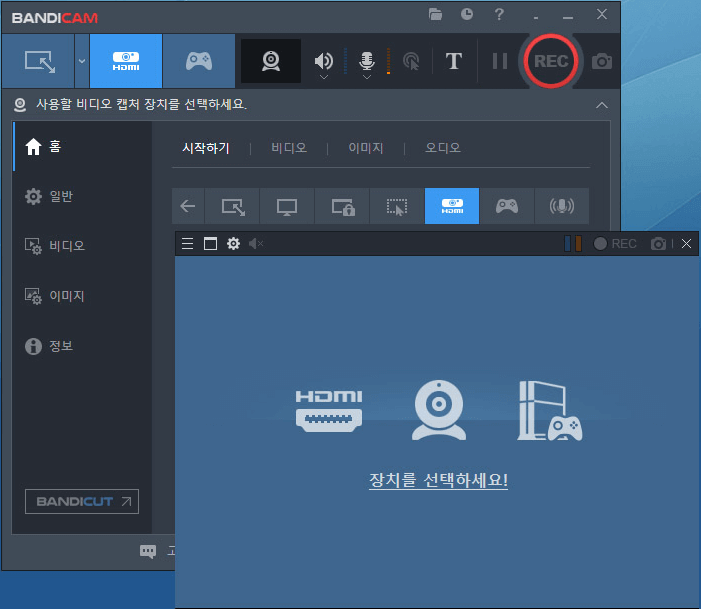Image resolution: width=701 pixels, height=609 pixels.
Task: Expand the microphone options chevron
Action: (x=367, y=77)
